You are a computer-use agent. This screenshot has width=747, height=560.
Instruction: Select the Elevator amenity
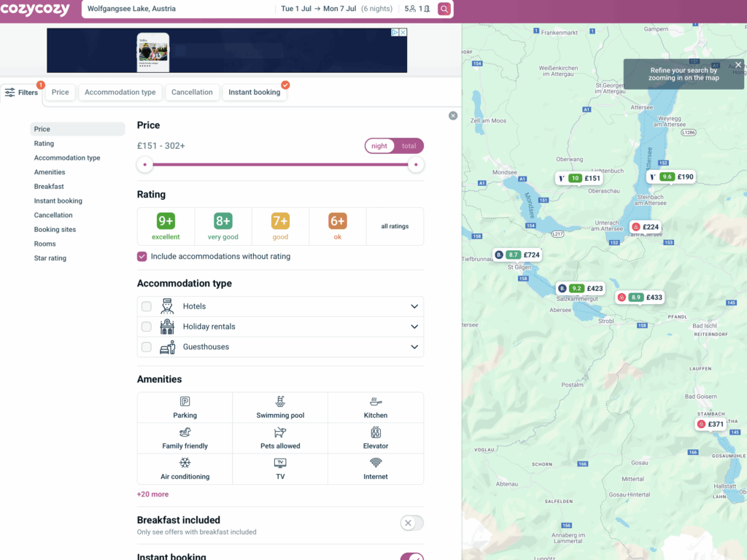pos(376,438)
